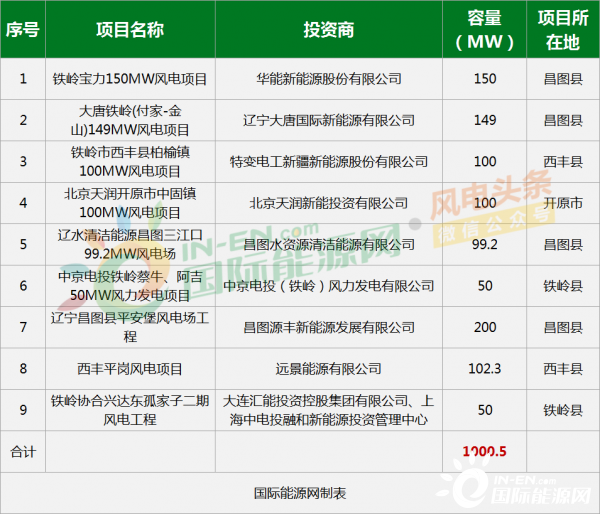
Task: Select 大唐铁岭(付家-金山)149MW风电项目 cell
Action: 130,120
